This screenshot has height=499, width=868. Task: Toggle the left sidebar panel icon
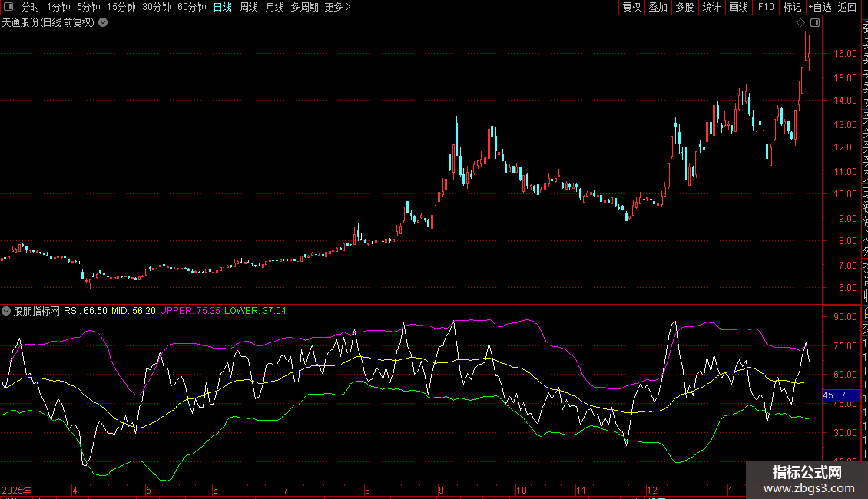(x=8, y=7)
